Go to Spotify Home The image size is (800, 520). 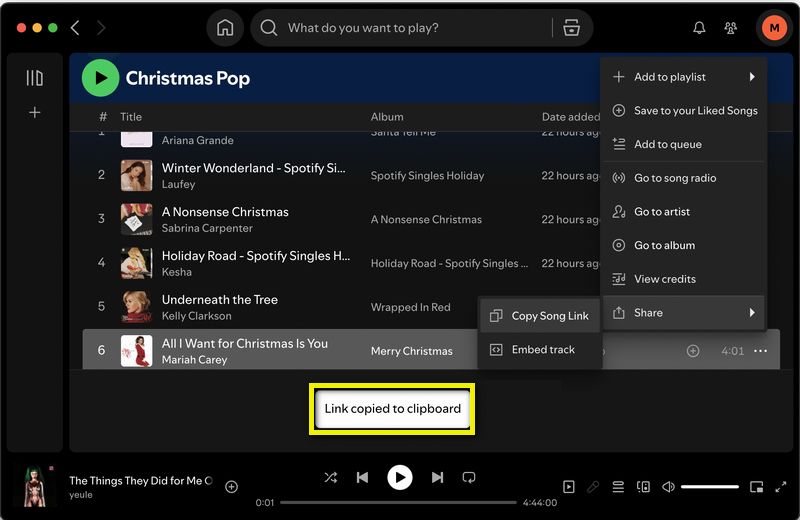(x=225, y=28)
